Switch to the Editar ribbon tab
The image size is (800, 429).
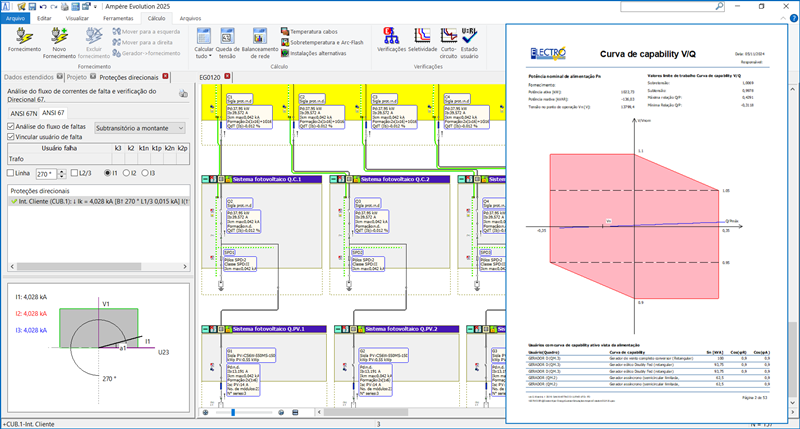[x=44, y=18]
